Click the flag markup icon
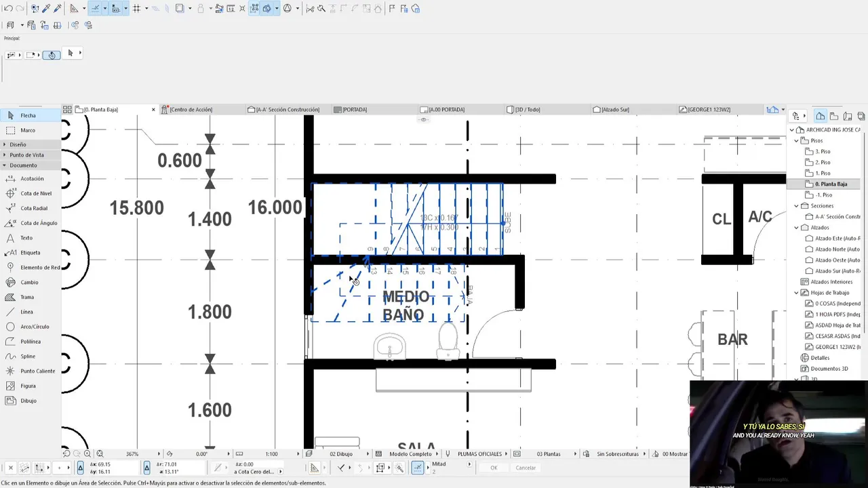Screen dimensions: 868x488 click(x=392, y=9)
